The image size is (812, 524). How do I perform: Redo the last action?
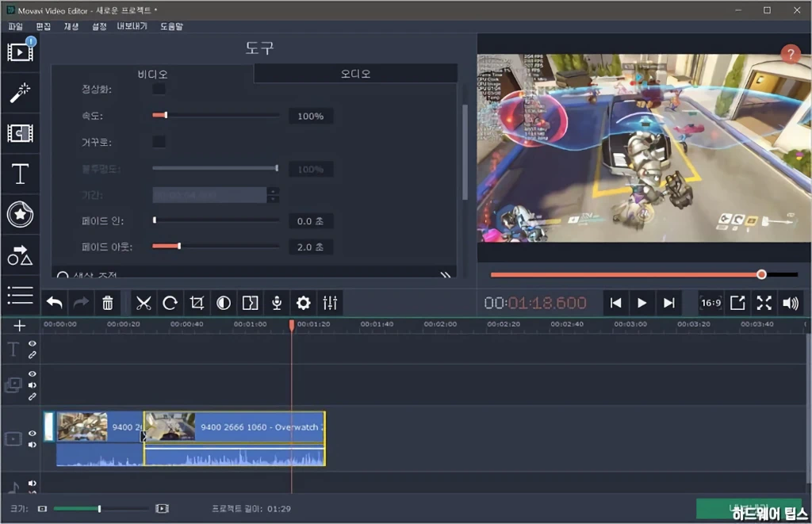point(81,303)
